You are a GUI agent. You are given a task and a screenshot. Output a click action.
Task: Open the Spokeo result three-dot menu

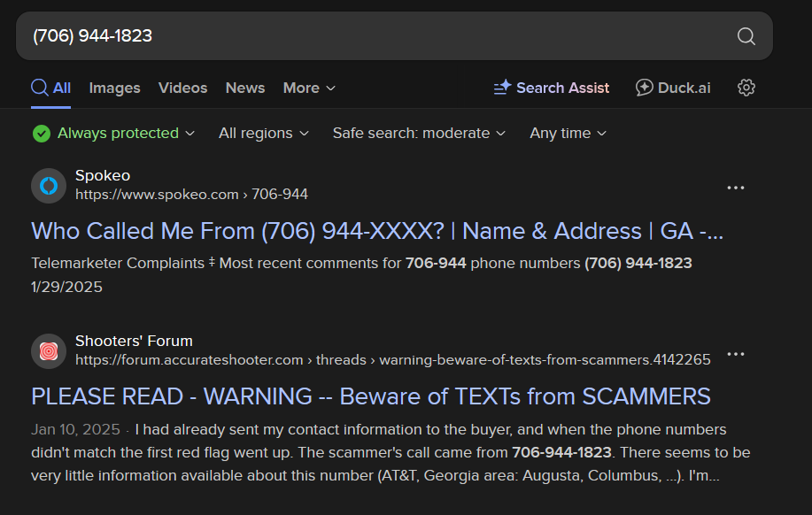click(x=735, y=188)
